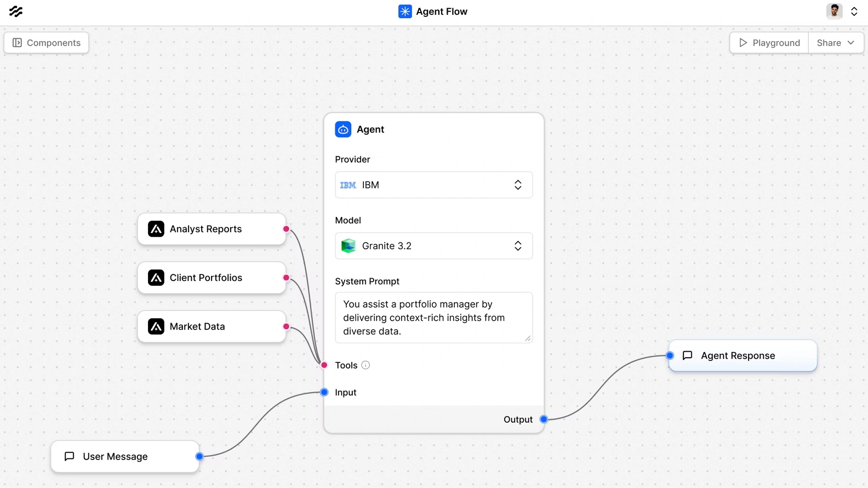
Task: Click the User Message chat icon
Action: 70,456
